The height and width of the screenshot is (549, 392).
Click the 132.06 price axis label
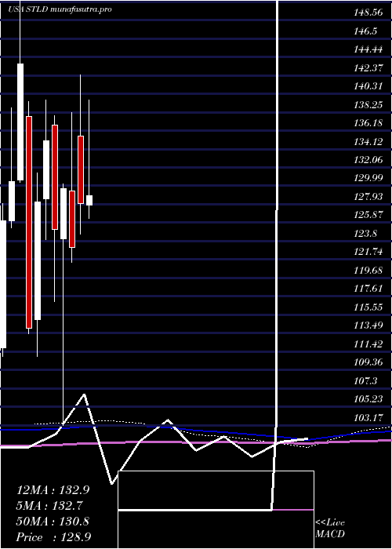368,160
